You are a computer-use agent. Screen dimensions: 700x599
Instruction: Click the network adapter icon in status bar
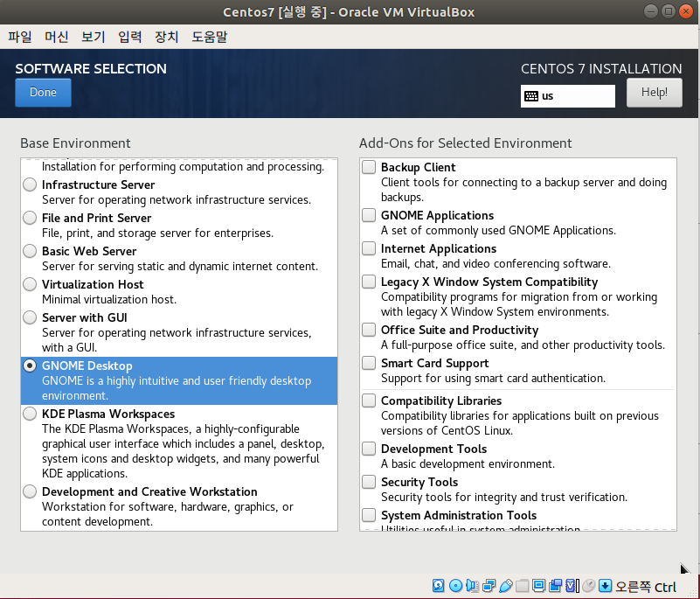click(489, 586)
